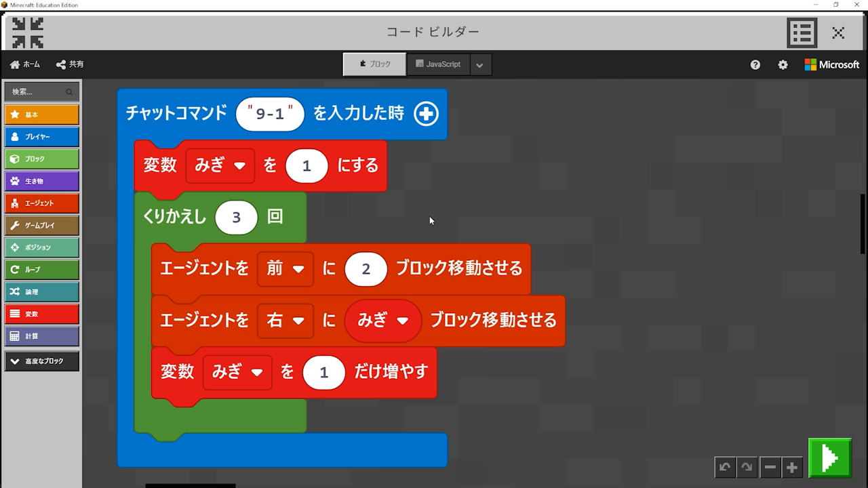Click the plus icon on chat command block
The width and height of the screenshot is (868, 488).
click(x=426, y=114)
